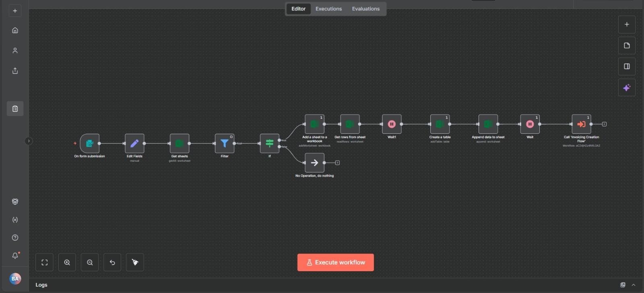The height and width of the screenshot is (293, 644).
Task: Fit workflow to view
Action: (45, 262)
